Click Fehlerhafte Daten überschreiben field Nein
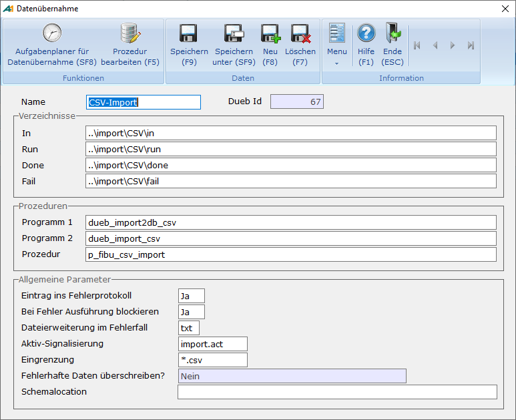This screenshot has width=516, height=420. [x=292, y=376]
